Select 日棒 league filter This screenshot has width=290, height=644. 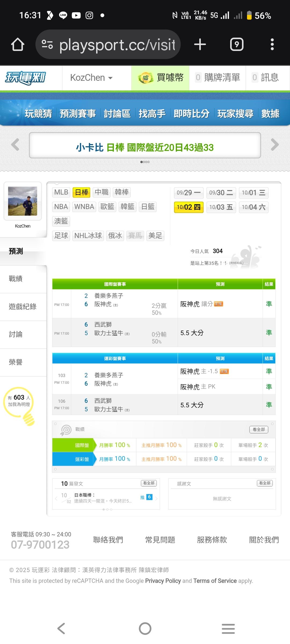click(x=82, y=192)
